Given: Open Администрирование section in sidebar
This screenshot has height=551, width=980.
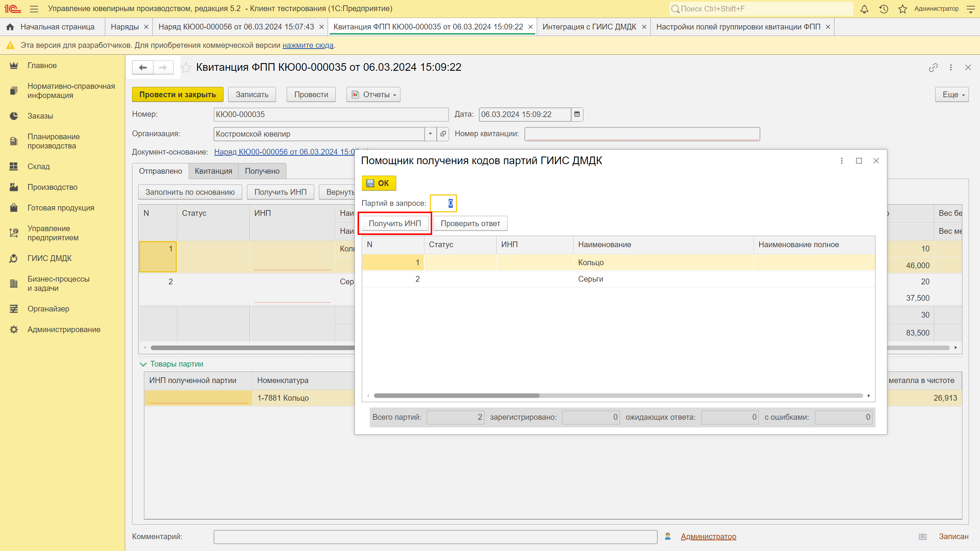Looking at the screenshot, I should 64,329.
